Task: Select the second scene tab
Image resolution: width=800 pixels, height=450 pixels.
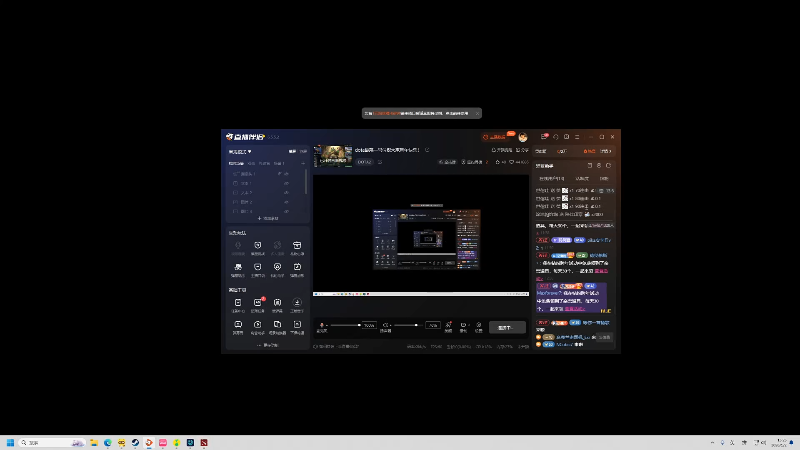Action: (x=252, y=164)
